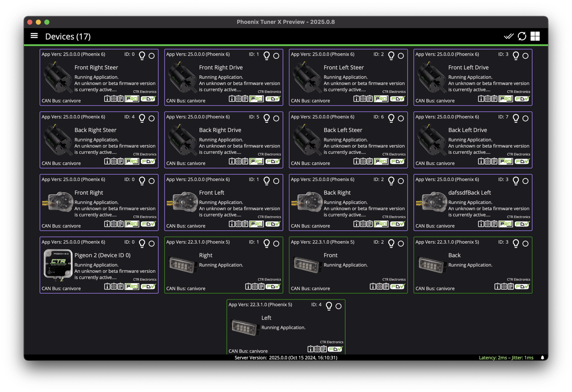
Task: Open details list icon on Back CANdle card
Action: click(510, 286)
